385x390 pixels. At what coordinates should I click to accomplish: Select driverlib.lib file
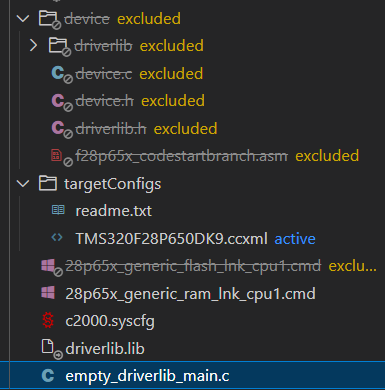click(x=105, y=349)
